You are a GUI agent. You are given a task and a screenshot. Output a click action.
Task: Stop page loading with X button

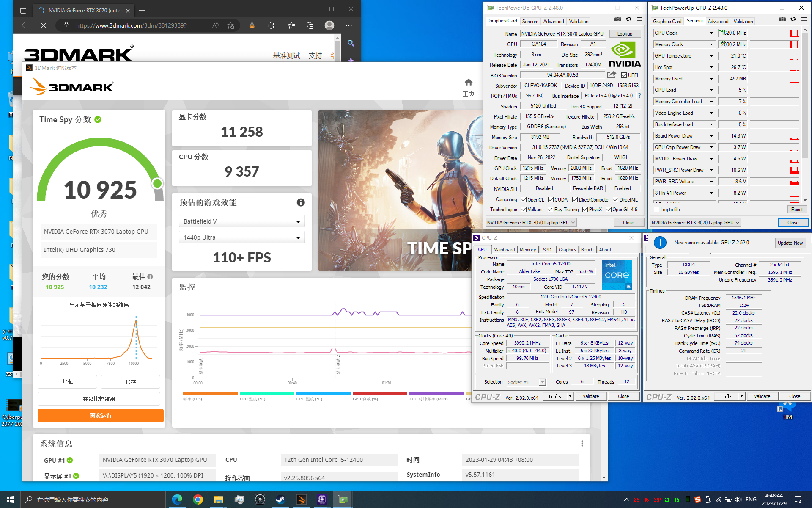[44, 25]
